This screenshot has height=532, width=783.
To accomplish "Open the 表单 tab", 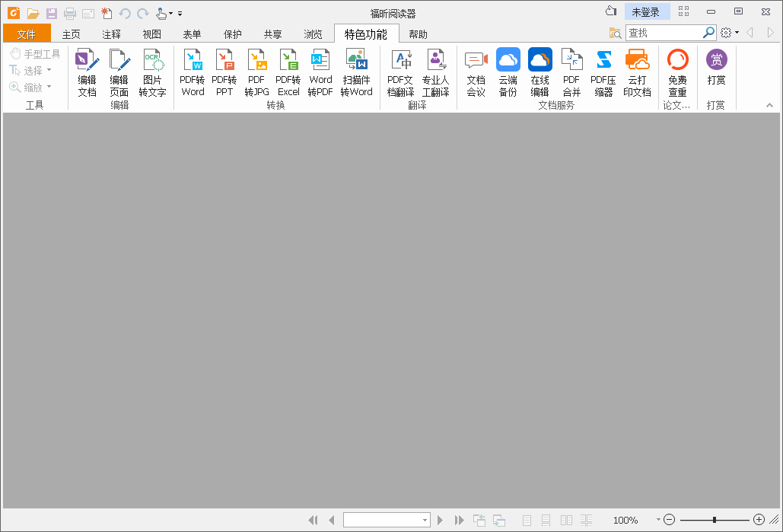I will pyautogui.click(x=192, y=34).
